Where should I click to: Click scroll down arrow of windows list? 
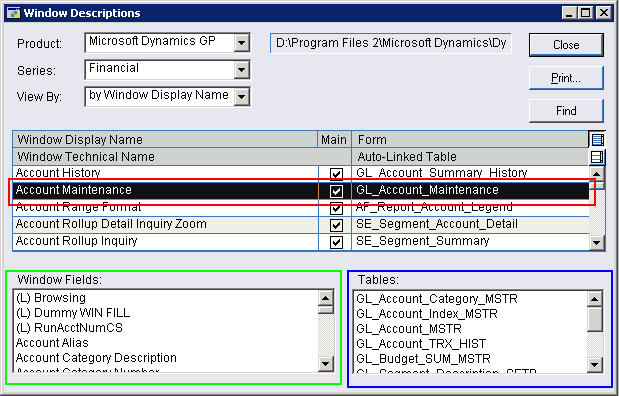click(x=596, y=242)
